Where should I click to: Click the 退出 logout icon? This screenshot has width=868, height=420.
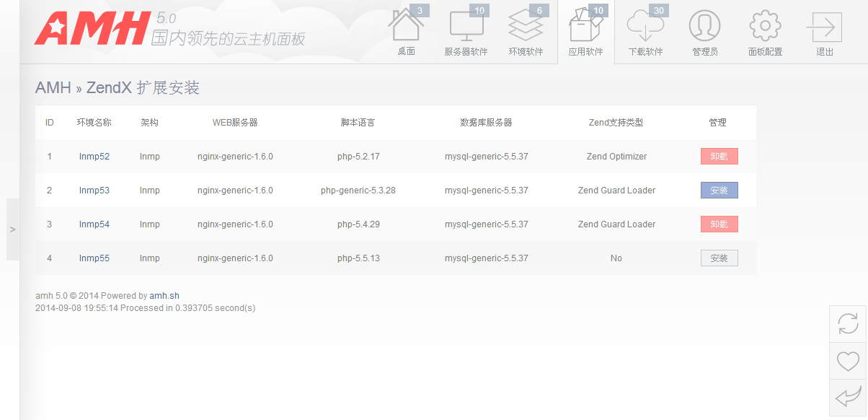pos(824,29)
